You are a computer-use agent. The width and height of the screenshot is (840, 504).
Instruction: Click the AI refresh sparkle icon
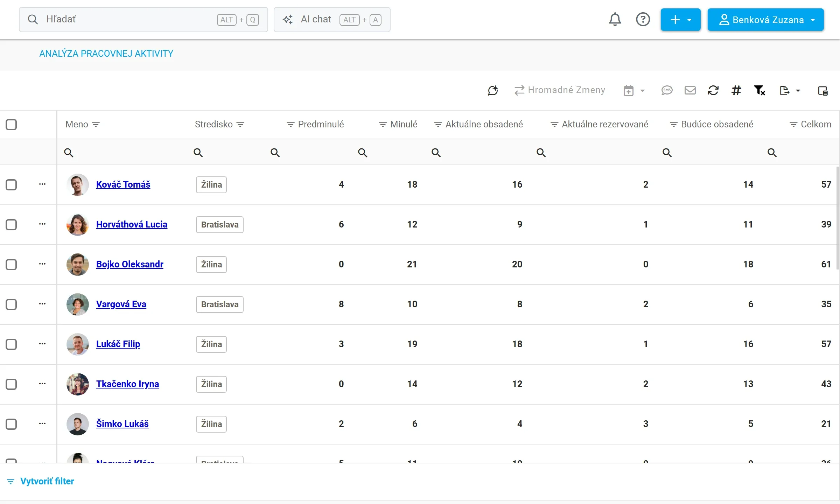pos(493,91)
